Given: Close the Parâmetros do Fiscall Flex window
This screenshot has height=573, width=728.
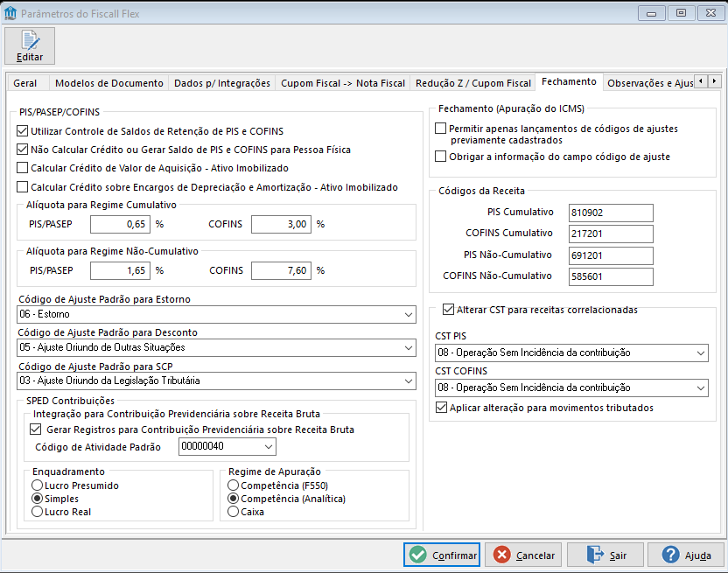Looking at the screenshot, I should tap(710, 13).
